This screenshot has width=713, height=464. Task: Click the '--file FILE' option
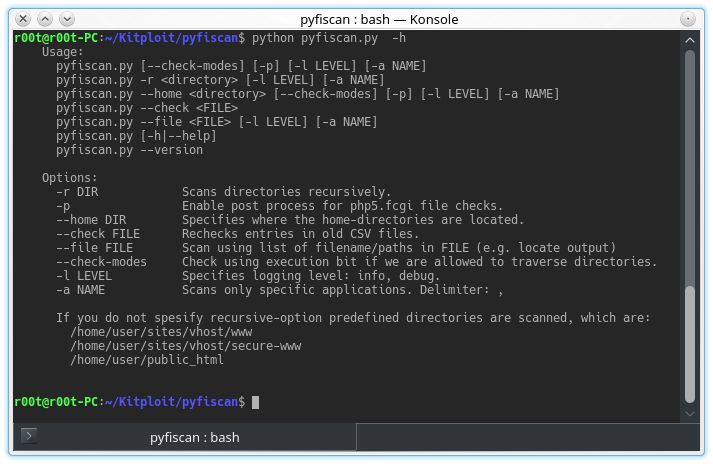[95, 248]
